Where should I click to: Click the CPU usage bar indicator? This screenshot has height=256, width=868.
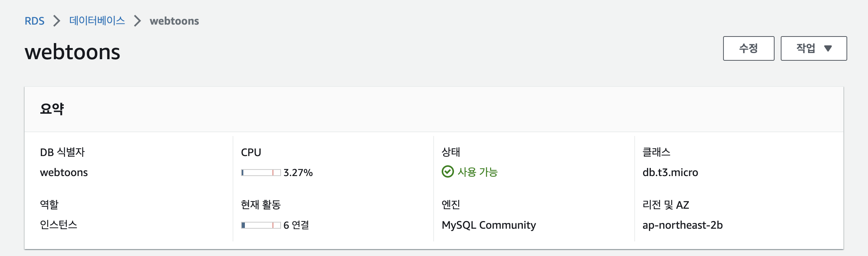click(x=261, y=173)
